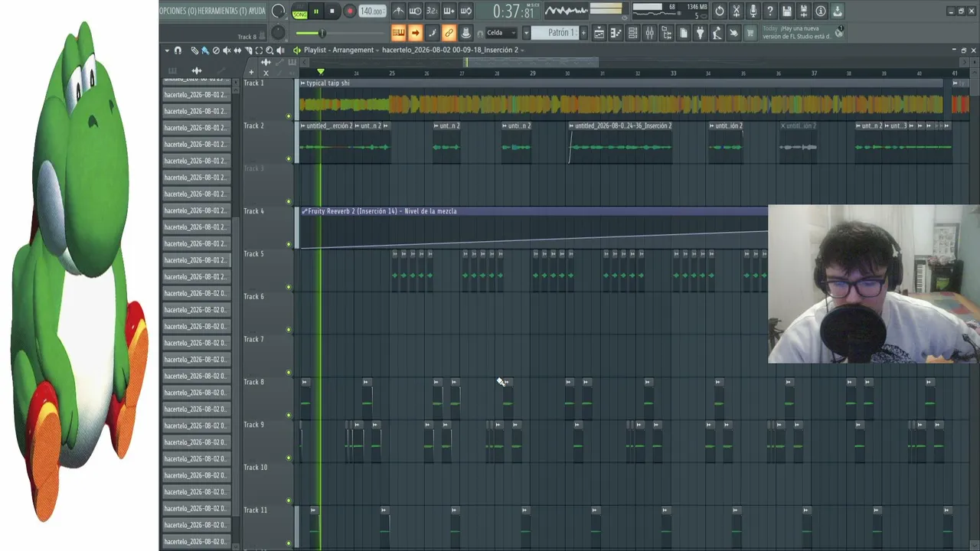Screen dimensions: 980x551
Task: Select the playlist Slice tool
Action: coord(249,51)
